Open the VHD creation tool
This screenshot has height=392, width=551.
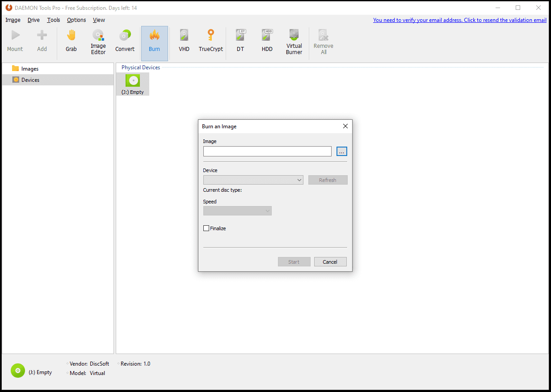184,41
